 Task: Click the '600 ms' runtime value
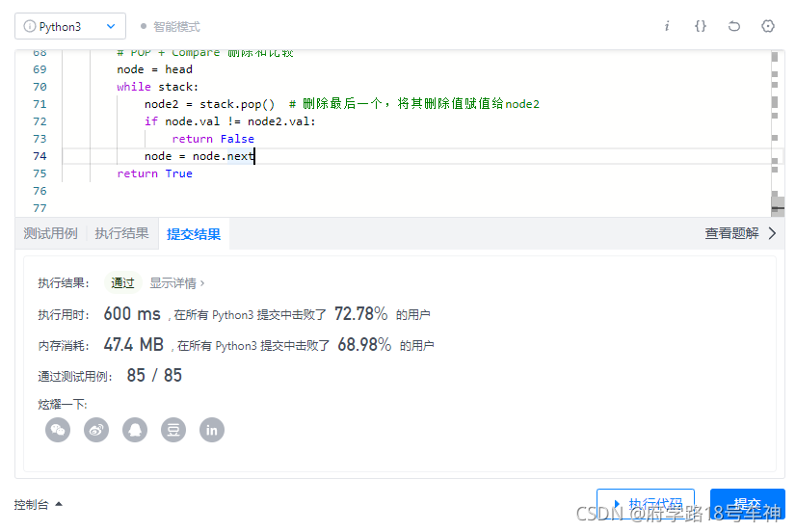[132, 314]
